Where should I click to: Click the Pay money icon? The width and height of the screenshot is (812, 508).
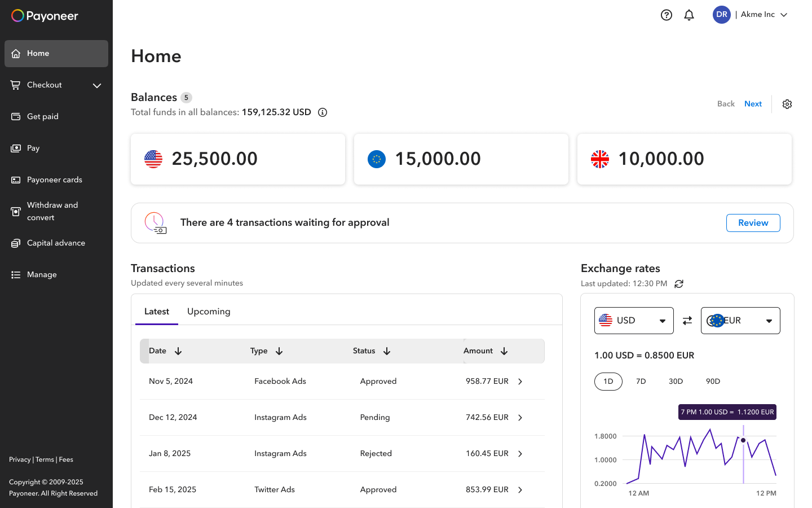tap(16, 148)
